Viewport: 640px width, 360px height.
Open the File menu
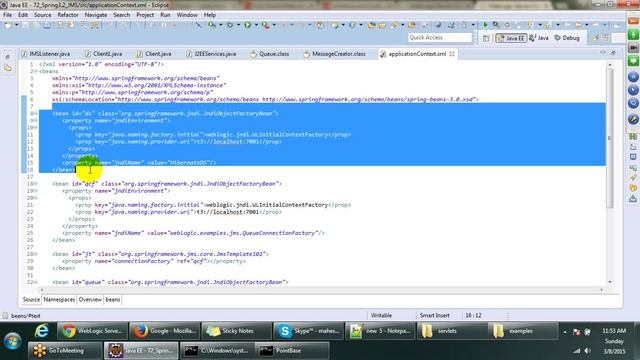pyautogui.click(x=7, y=15)
